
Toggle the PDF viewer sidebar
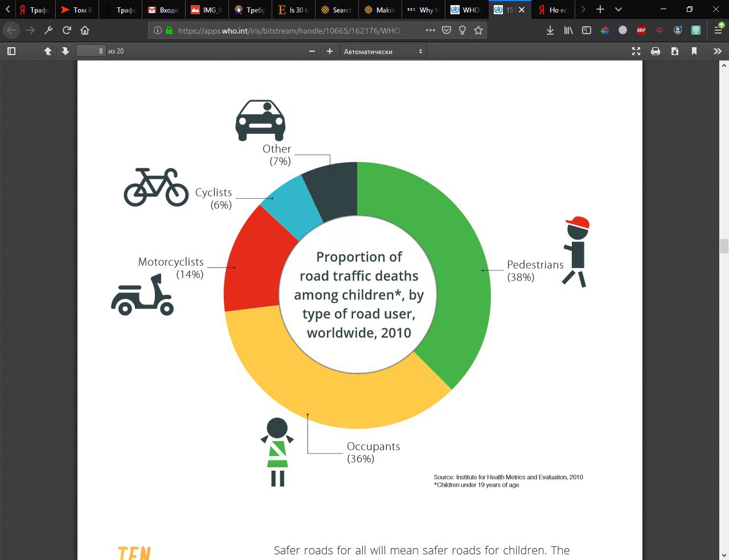point(11,51)
